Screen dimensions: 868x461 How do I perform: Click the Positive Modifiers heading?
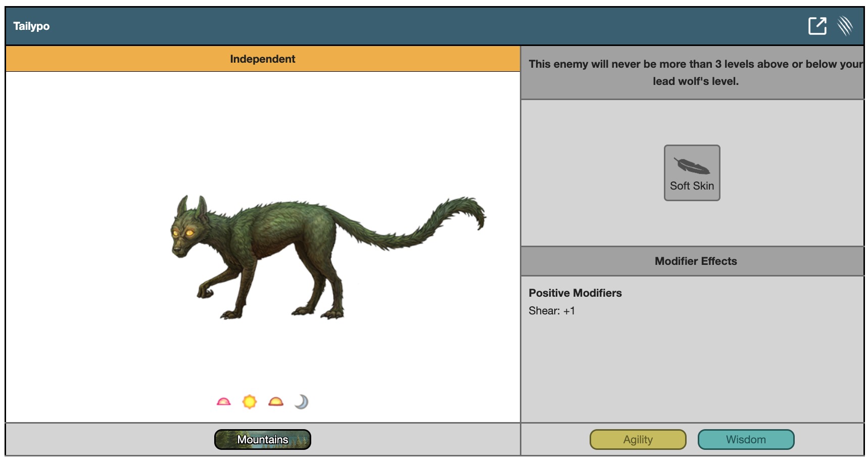coord(575,293)
